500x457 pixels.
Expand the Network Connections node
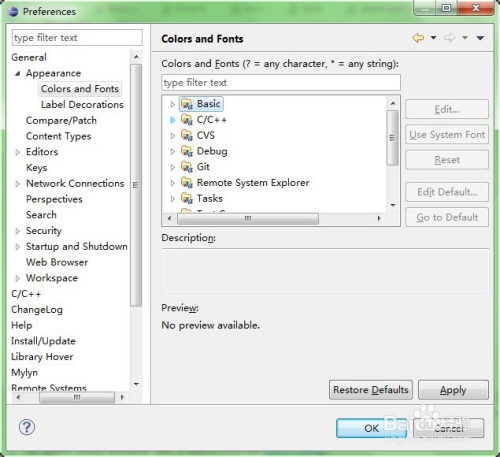click(x=18, y=184)
